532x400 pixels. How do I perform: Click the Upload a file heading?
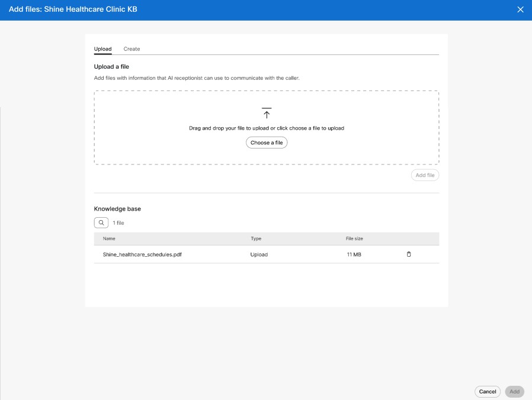coord(111,66)
